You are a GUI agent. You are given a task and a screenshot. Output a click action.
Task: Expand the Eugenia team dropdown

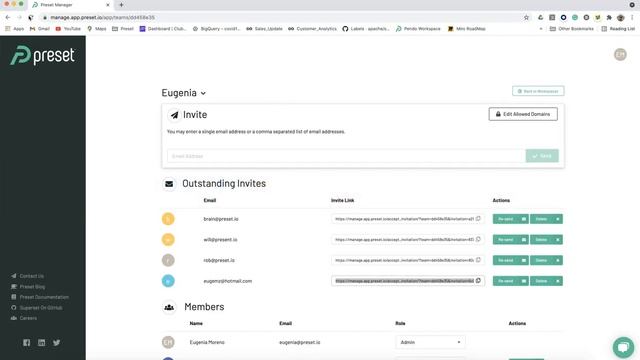184,93
